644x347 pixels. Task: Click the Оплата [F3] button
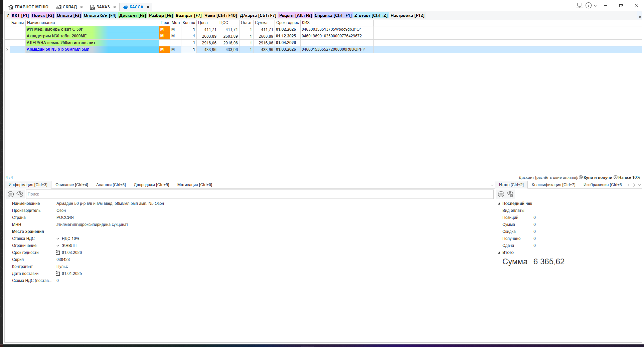pyautogui.click(x=69, y=16)
